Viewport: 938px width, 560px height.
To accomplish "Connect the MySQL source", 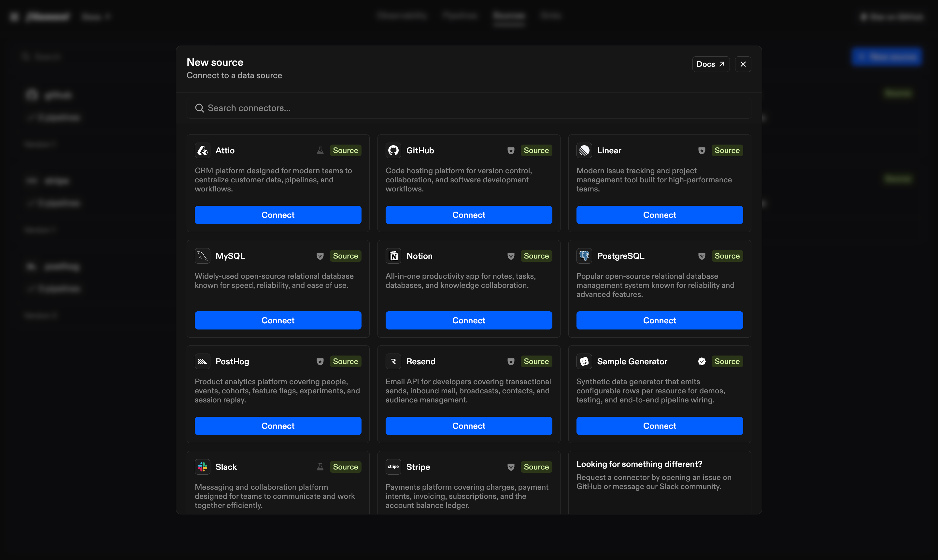I will tap(278, 320).
